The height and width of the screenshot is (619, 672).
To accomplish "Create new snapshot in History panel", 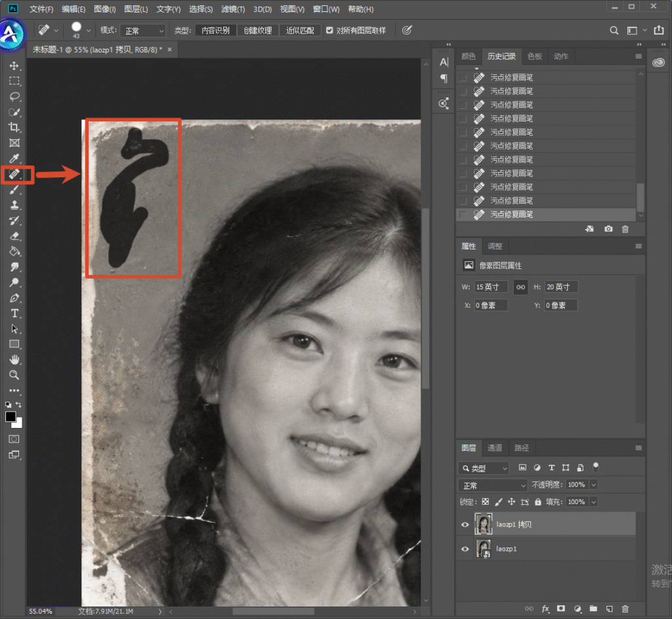I will [608, 229].
